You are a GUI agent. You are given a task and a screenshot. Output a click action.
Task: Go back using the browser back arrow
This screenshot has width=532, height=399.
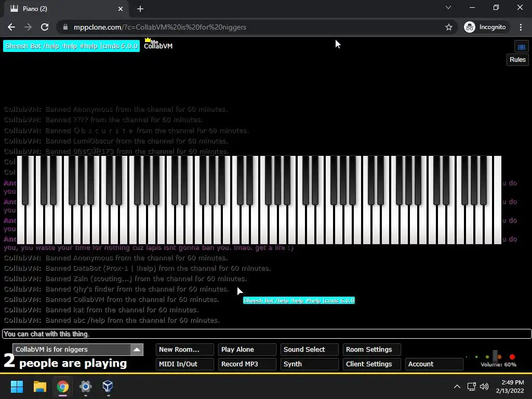(x=11, y=27)
